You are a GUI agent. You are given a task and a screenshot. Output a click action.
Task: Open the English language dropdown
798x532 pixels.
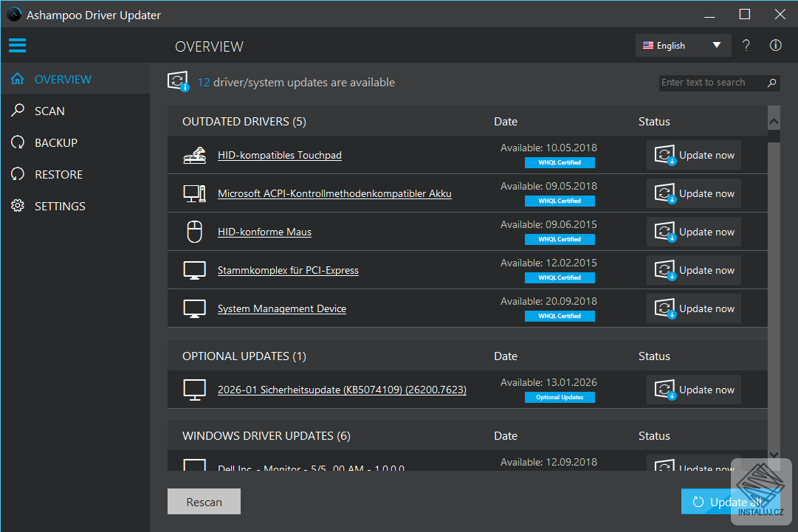tap(683, 45)
